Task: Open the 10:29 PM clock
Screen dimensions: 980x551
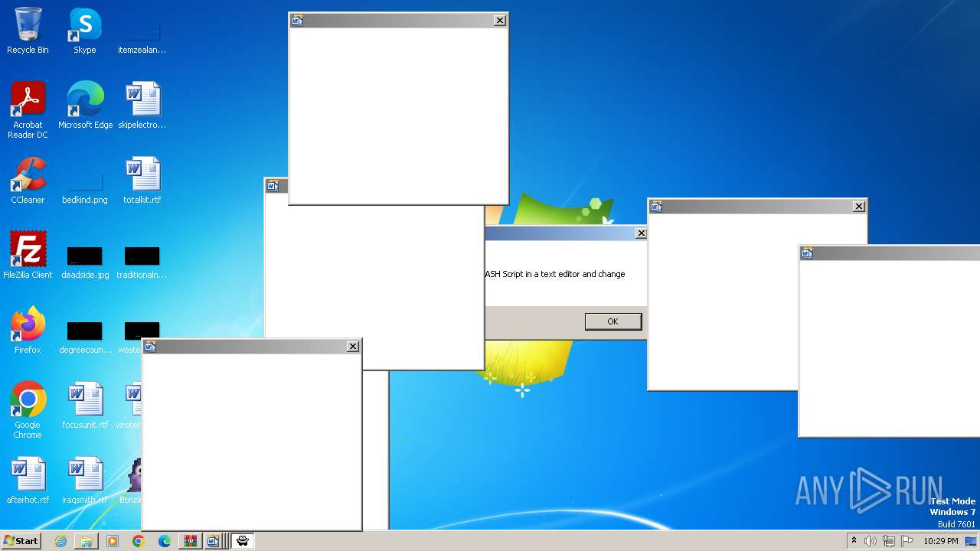Action: 940,541
